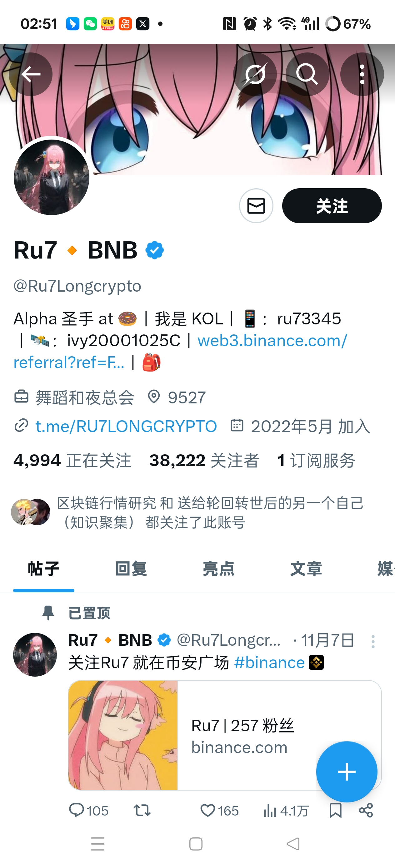Tap the retweet icon on pinned post

(142, 810)
